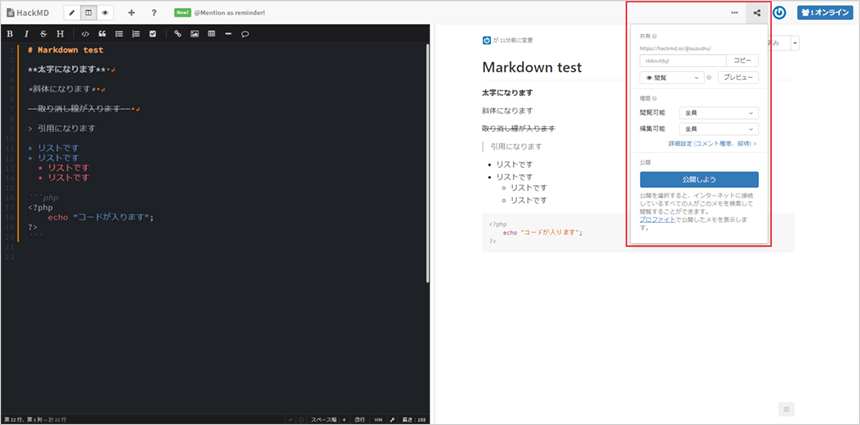The height and width of the screenshot is (425, 860).
Task: Apply bold formatting in editor toolbar
Action: point(10,33)
